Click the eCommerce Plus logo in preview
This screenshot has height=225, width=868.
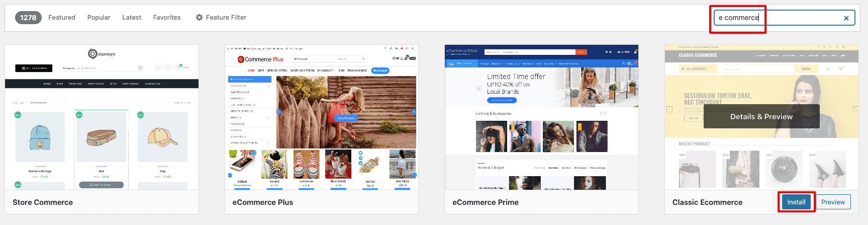[260, 59]
